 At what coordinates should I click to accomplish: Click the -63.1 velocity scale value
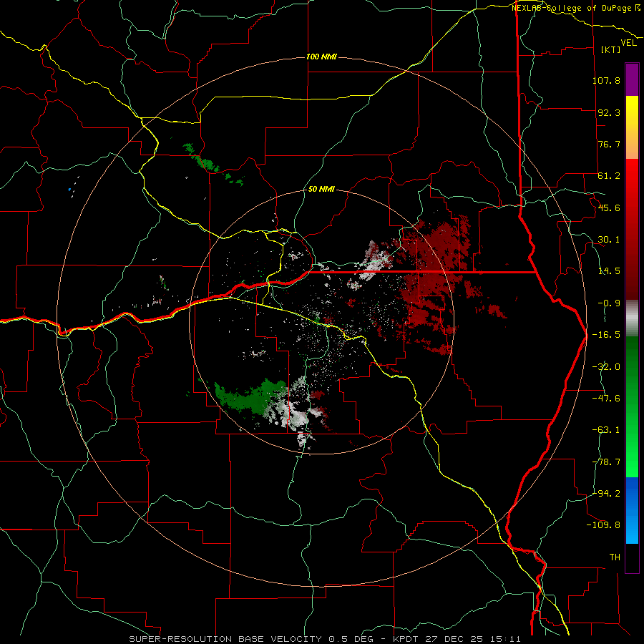pos(606,430)
